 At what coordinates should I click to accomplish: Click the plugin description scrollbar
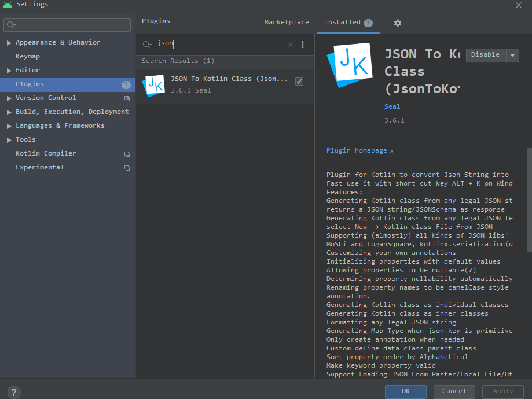tap(529, 200)
